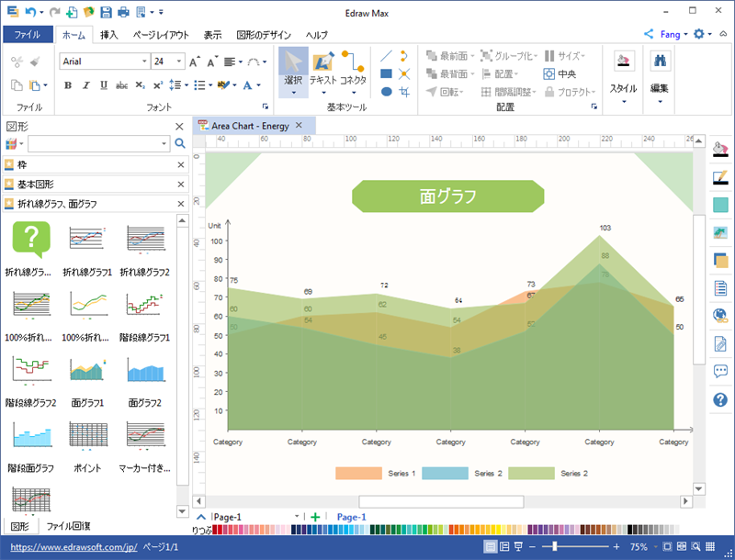Click the search magnifier in shapes panel
The width and height of the screenshot is (735, 560).
click(180, 144)
